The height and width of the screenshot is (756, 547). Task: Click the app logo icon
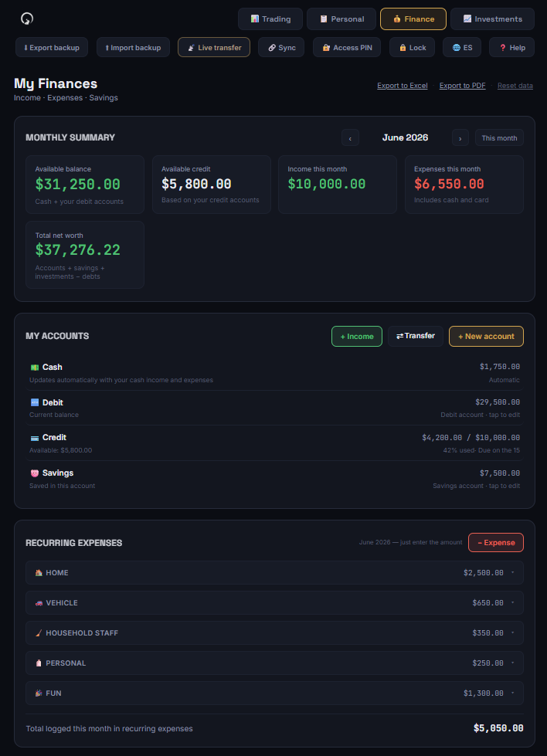(27, 19)
